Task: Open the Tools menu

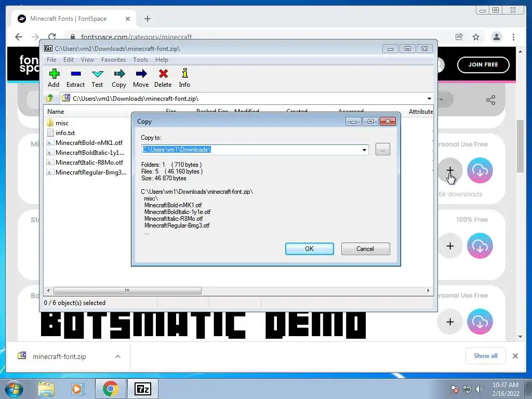Action: pos(140,60)
